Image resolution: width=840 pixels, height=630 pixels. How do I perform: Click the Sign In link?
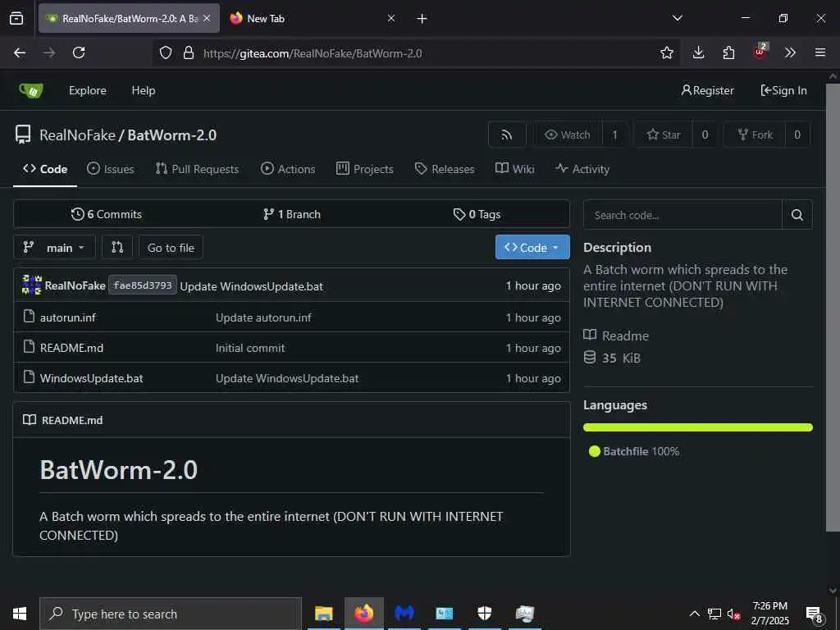pyautogui.click(x=783, y=90)
